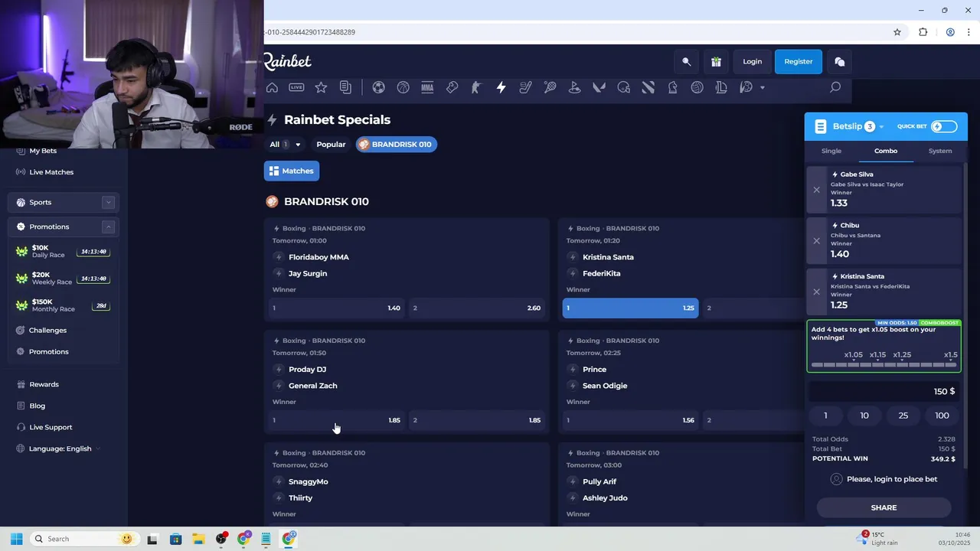
Task: Open Chrome extensions puzzle icon
Action: (923, 32)
